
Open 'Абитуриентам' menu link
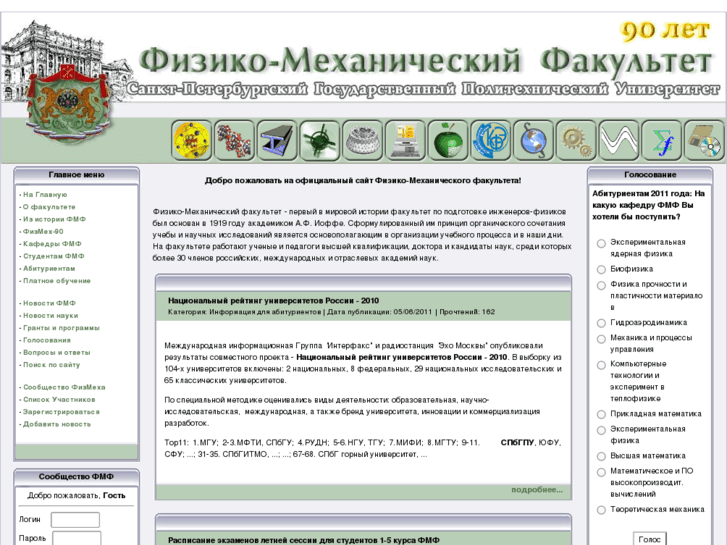[x=49, y=269]
